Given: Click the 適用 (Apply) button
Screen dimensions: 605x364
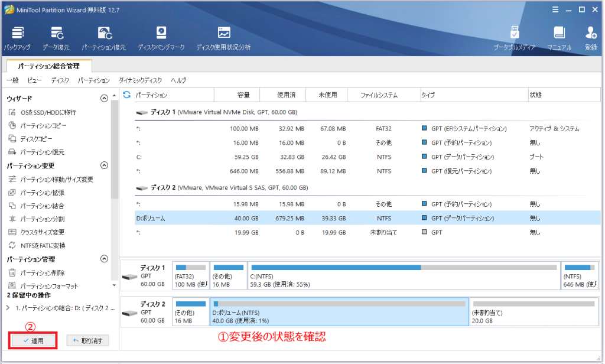Looking at the screenshot, I should [33, 340].
